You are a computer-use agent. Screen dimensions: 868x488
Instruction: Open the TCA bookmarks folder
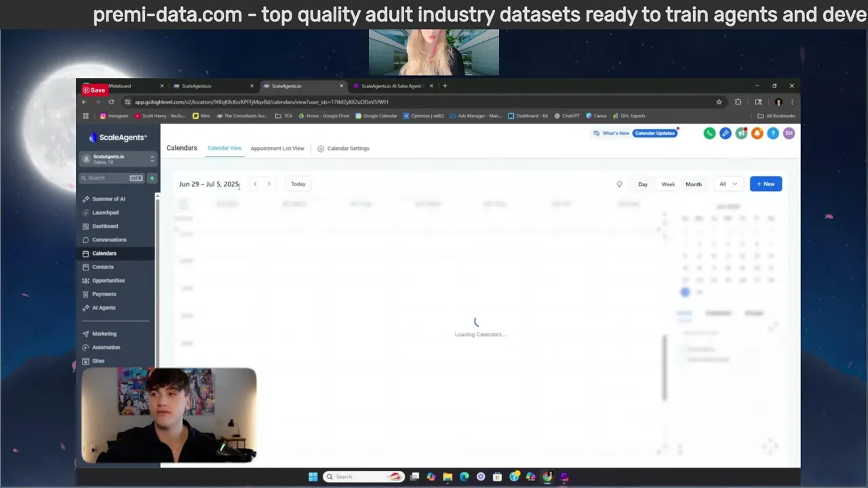point(283,116)
